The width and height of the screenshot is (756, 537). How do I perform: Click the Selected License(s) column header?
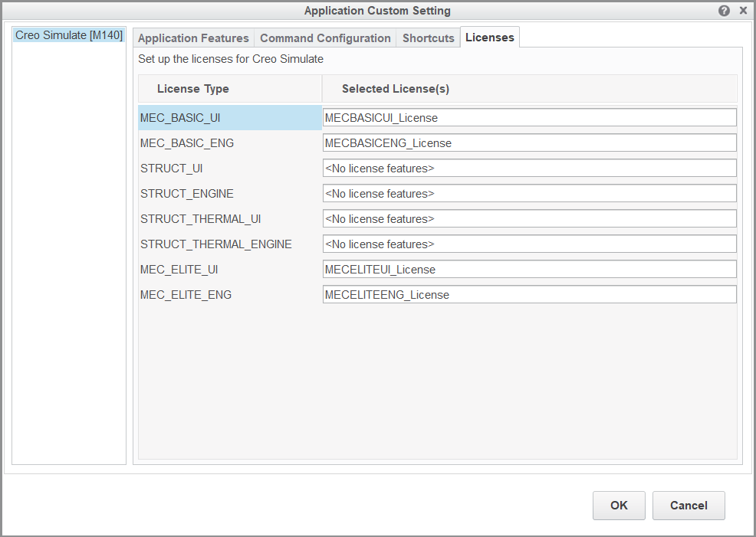[x=396, y=88]
